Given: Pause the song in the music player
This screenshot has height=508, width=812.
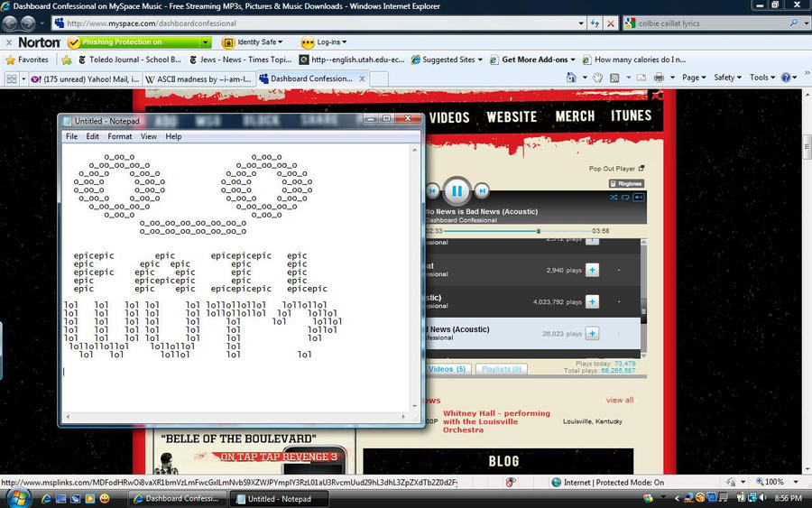Looking at the screenshot, I should (x=457, y=191).
